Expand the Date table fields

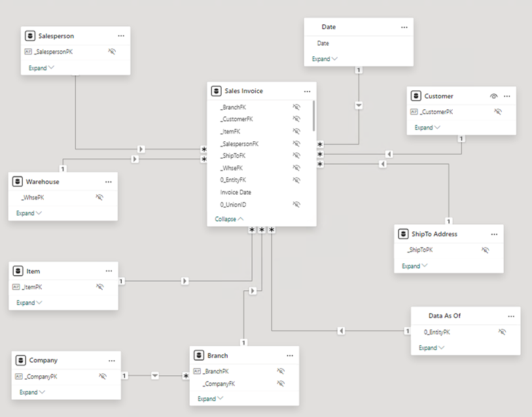tap(325, 59)
